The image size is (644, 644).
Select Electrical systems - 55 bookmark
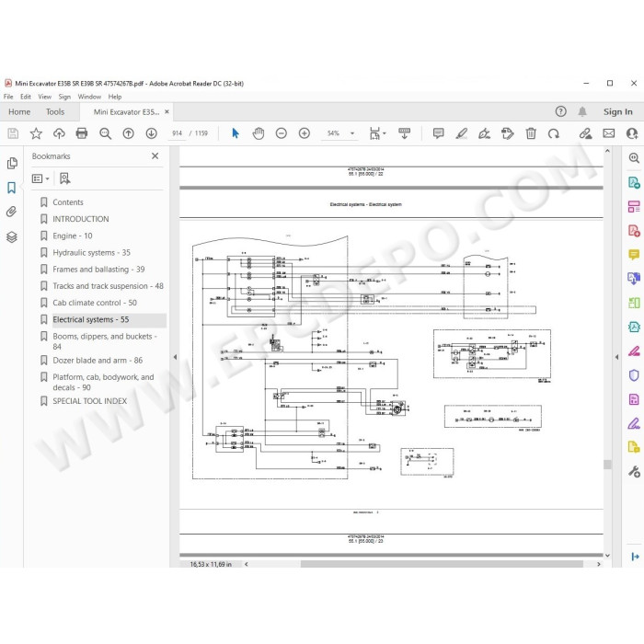(x=90, y=319)
